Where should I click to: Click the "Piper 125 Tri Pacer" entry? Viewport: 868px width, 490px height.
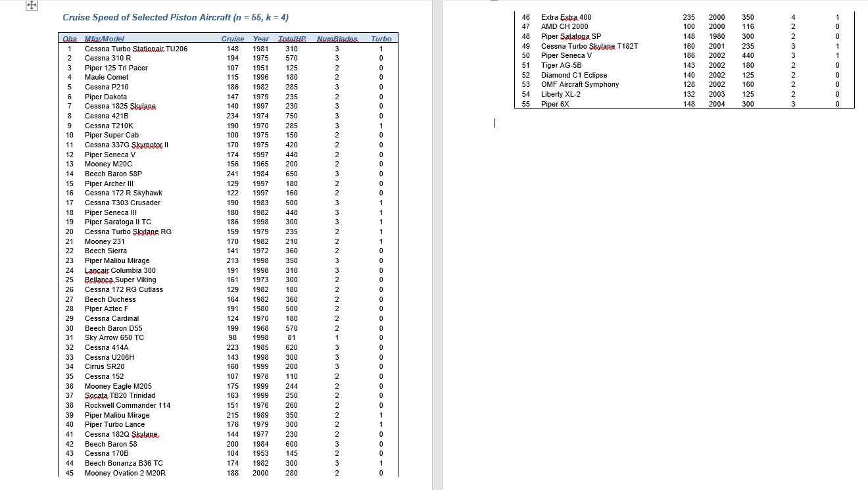click(116, 68)
